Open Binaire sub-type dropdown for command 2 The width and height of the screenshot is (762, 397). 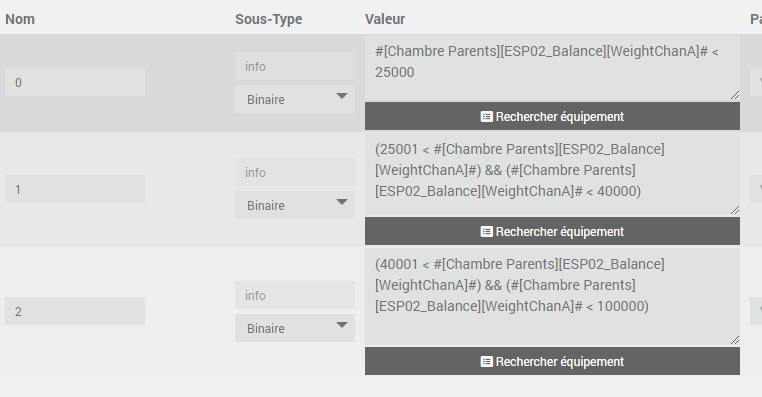tap(295, 328)
